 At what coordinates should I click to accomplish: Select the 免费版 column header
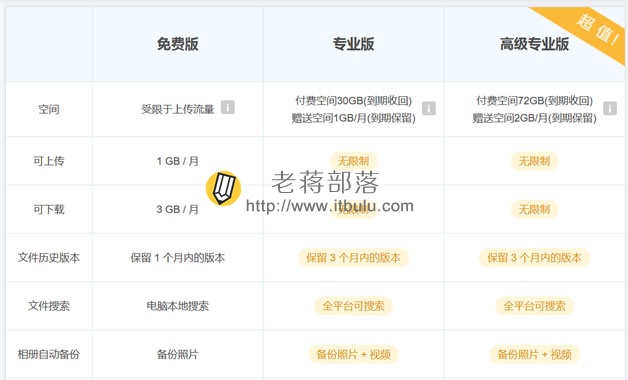tap(177, 44)
